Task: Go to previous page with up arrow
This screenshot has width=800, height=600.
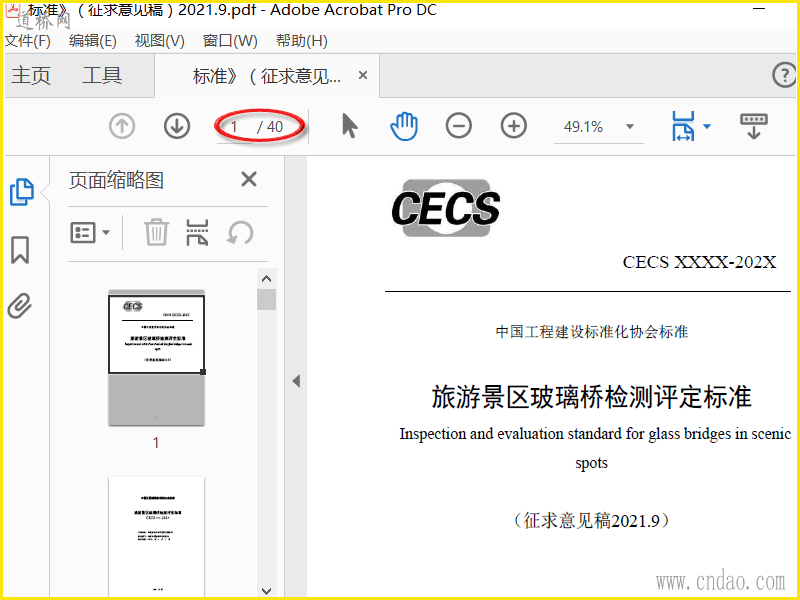Action: point(122,126)
